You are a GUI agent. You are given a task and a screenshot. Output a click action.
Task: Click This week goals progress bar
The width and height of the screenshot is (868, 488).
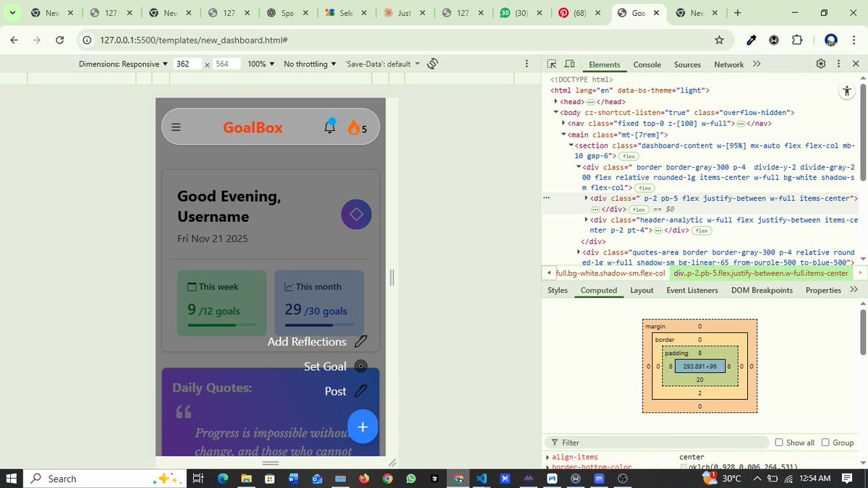click(221, 325)
